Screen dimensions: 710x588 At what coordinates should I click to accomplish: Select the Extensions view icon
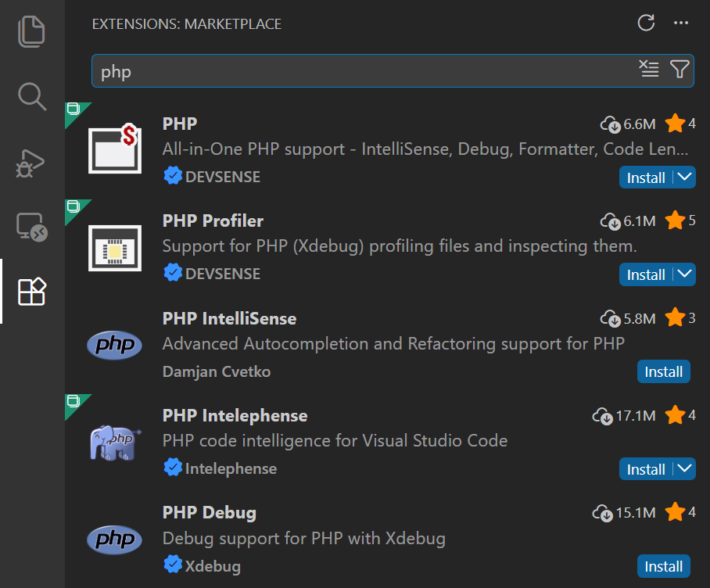point(32,292)
